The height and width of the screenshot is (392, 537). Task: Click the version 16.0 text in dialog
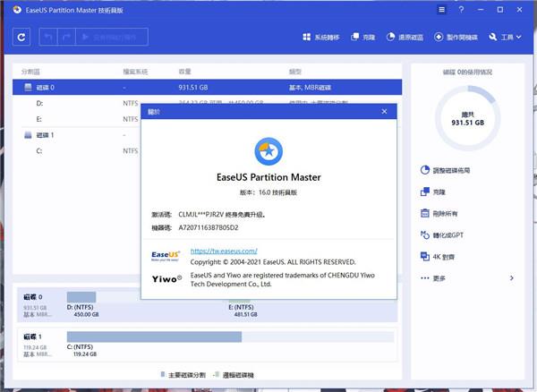pos(268,192)
